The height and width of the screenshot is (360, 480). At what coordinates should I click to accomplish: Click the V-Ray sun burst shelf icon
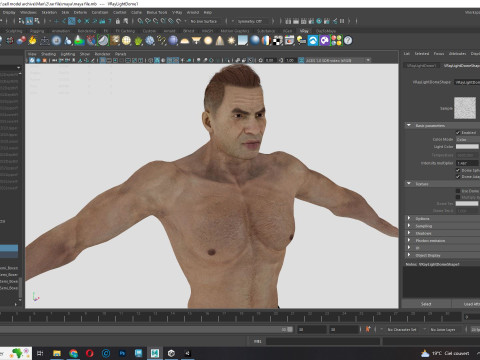[x=231, y=41]
